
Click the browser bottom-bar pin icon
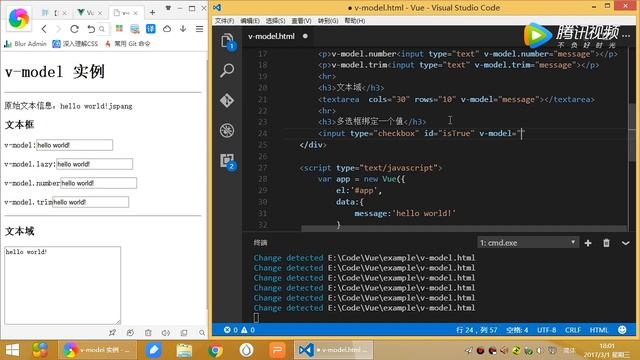tap(112, 333)
